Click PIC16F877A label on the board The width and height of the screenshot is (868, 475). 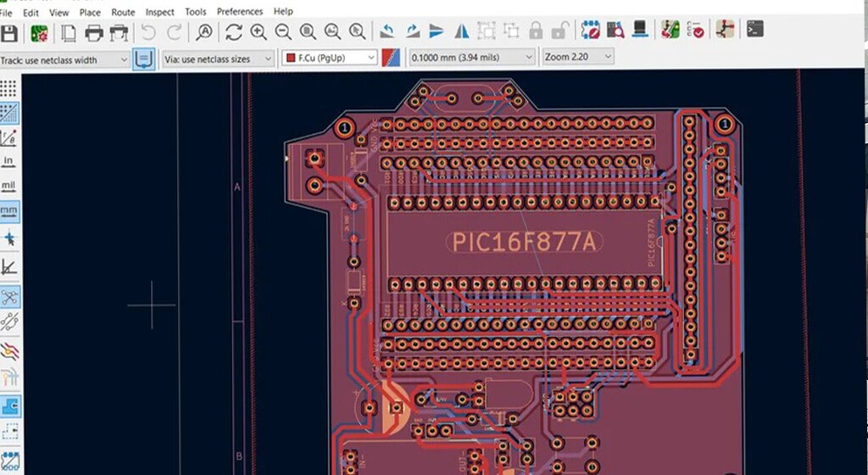click(524, 242)
